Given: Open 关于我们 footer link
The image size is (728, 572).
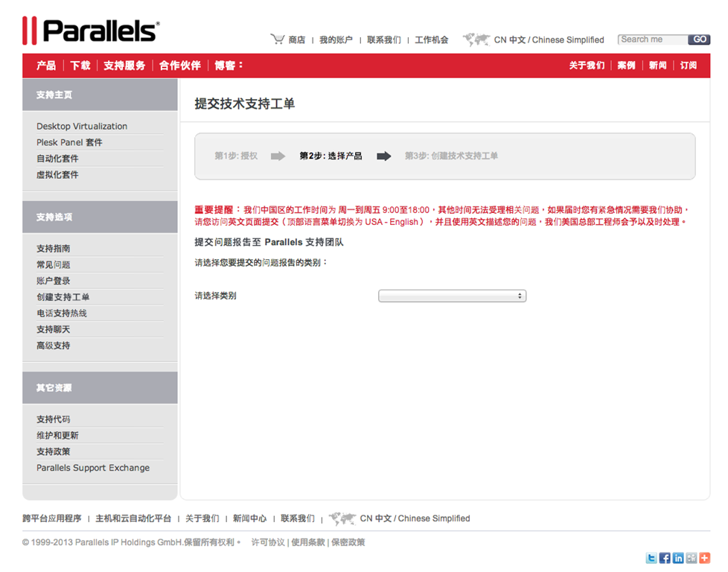Looking at the screenshot, I should [x=202, y=518].
